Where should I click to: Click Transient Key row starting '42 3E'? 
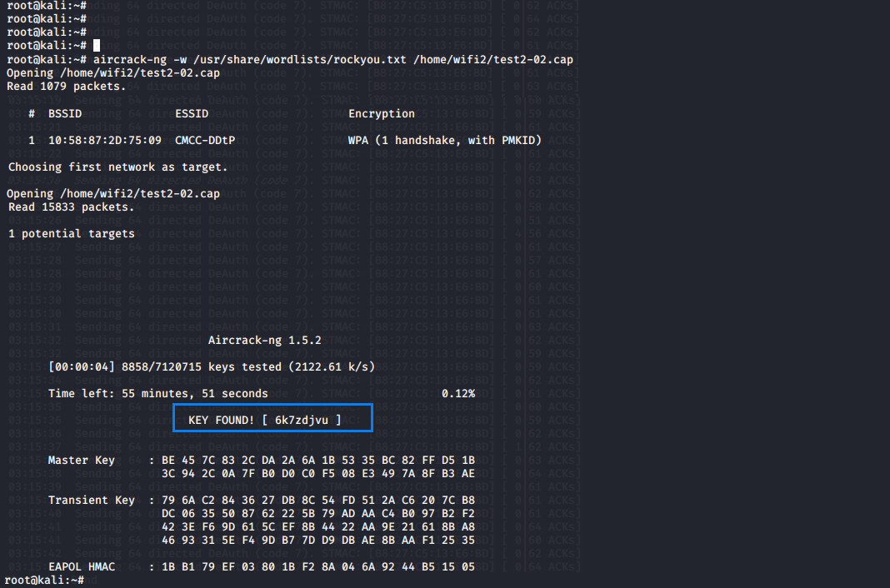(317, 526)
